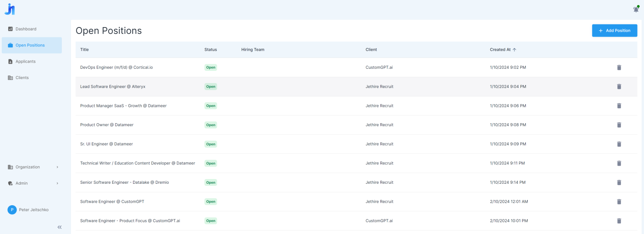This screenshot has height=234, width=644.
Task: Delete the Sr. UI Engineer @ Datameer position
Action: pos(619,144)
